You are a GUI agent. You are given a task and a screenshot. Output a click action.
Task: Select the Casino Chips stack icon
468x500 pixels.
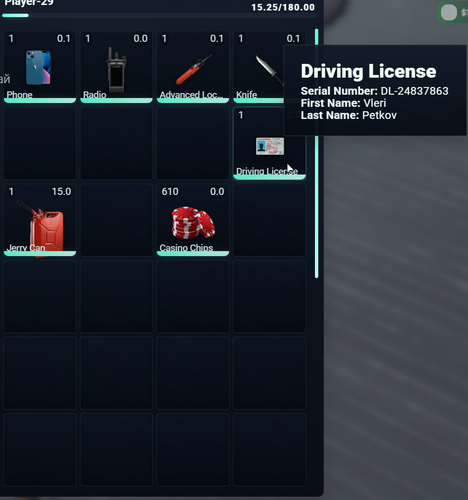(193, 222)
